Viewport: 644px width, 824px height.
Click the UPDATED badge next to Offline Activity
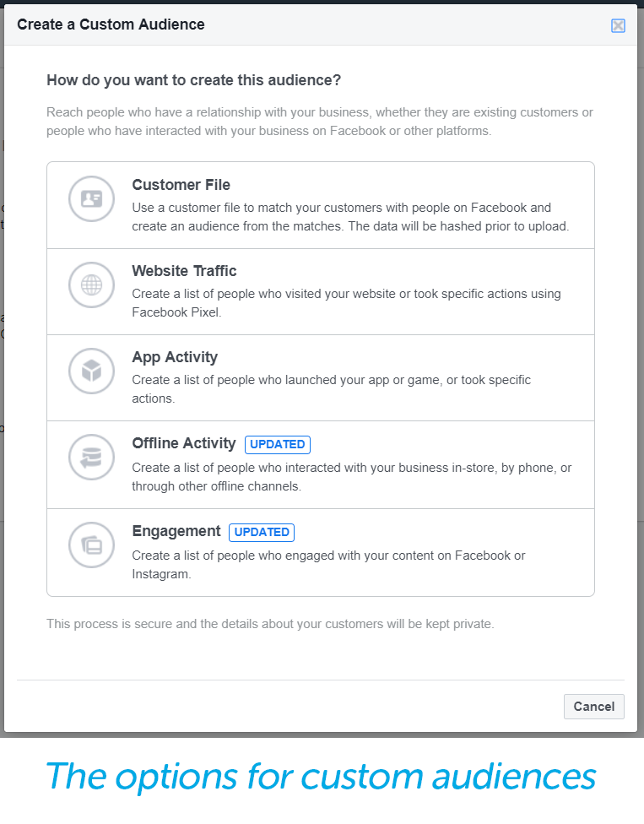coord(278,444)
